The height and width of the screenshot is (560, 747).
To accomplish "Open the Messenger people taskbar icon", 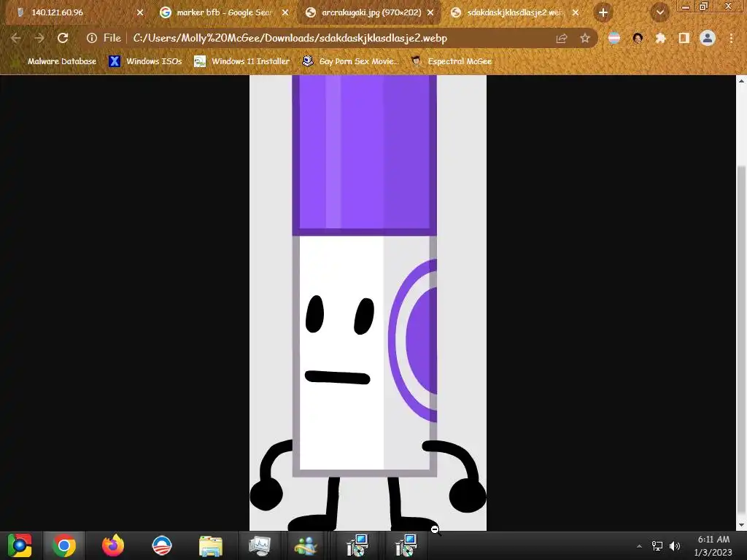I will [306, 545].
